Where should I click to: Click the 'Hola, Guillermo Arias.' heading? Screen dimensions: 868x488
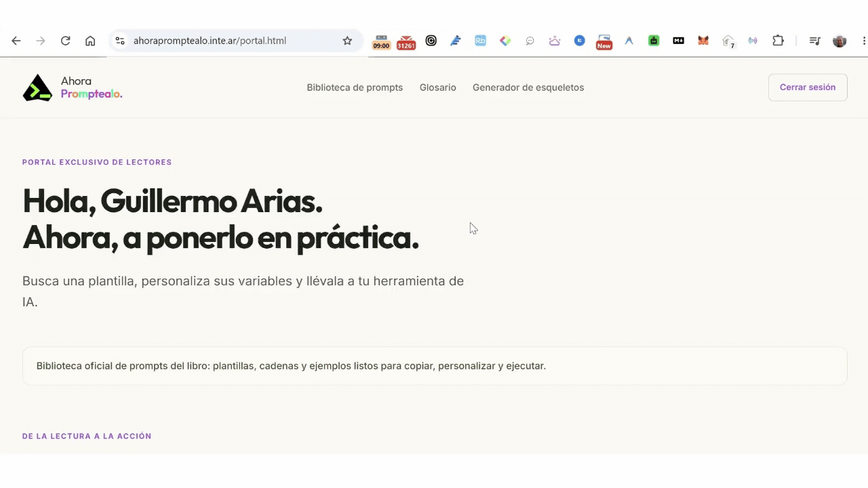click(172, 201)
